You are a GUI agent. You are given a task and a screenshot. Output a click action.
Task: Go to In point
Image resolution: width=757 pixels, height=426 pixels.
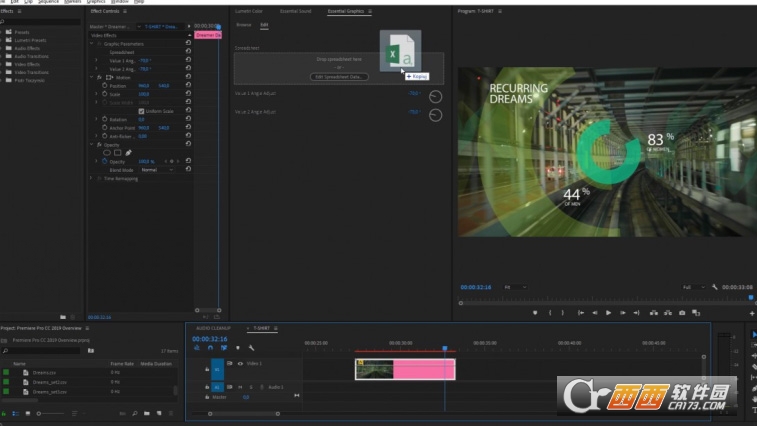(x=581, y=313)
